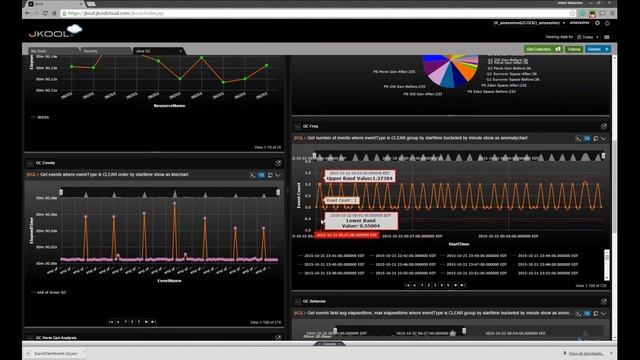Open GC Events query console icon

253,175
